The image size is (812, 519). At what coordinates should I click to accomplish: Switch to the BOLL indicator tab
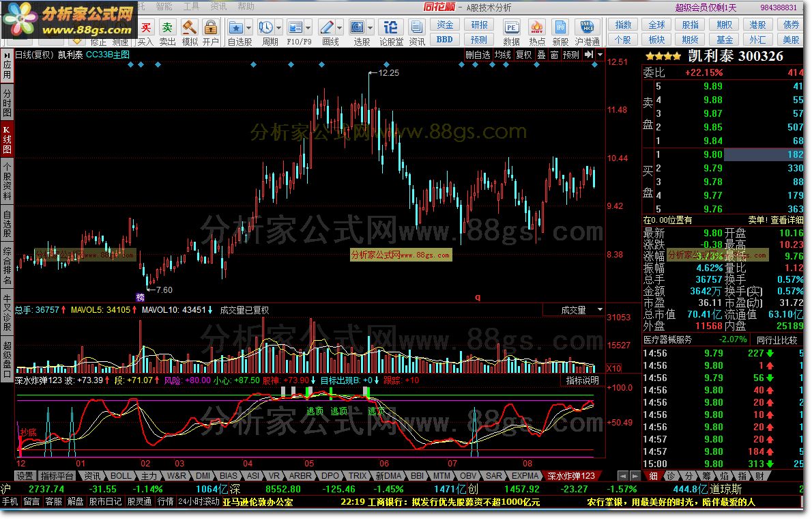pyautogui.click(x=121, y=475)
